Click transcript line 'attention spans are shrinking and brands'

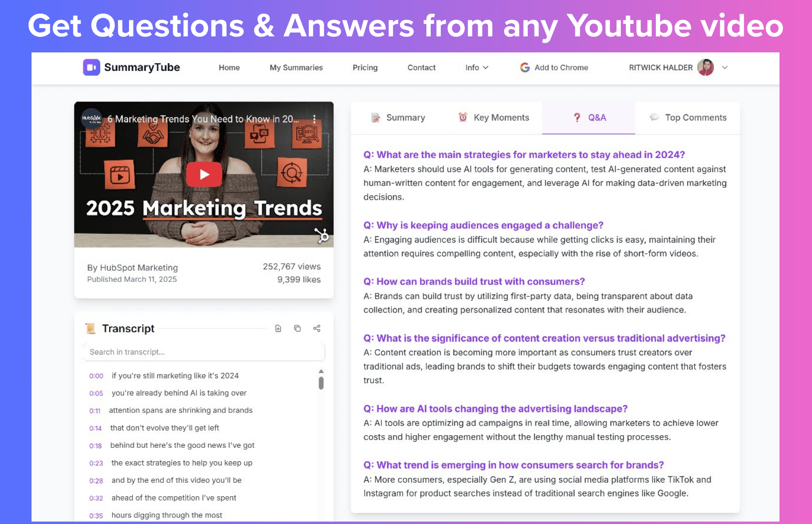181,410
